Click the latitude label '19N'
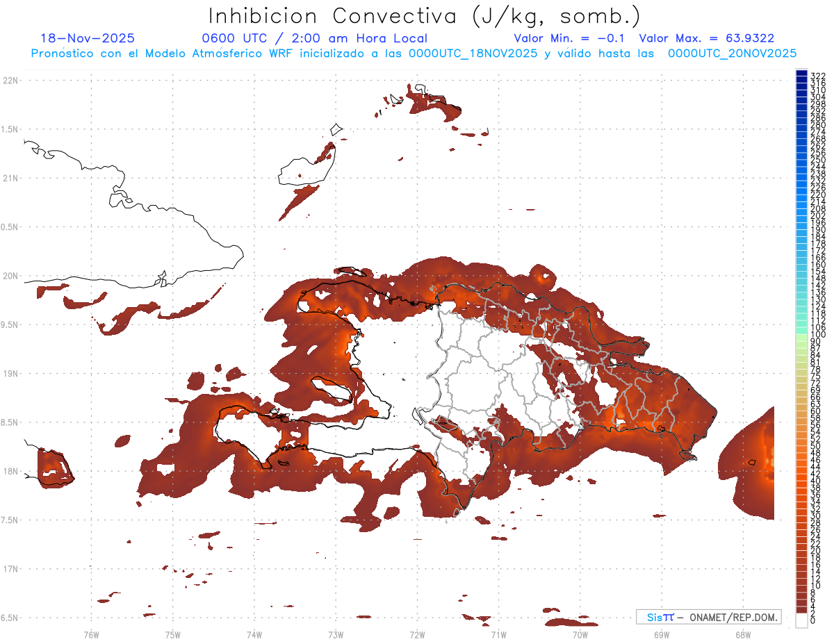 [11, 373]
